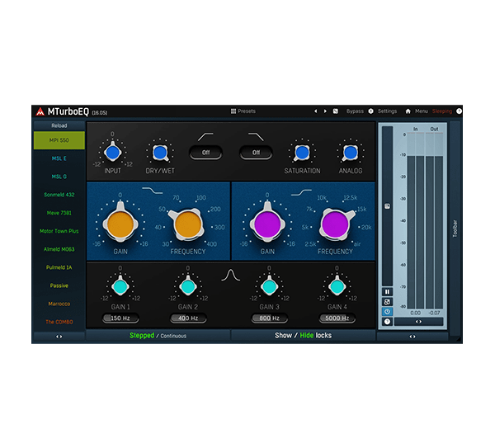495x448 pixels.
Task: Open the 150 Hz frequency selector
Action: pos(120,318)
